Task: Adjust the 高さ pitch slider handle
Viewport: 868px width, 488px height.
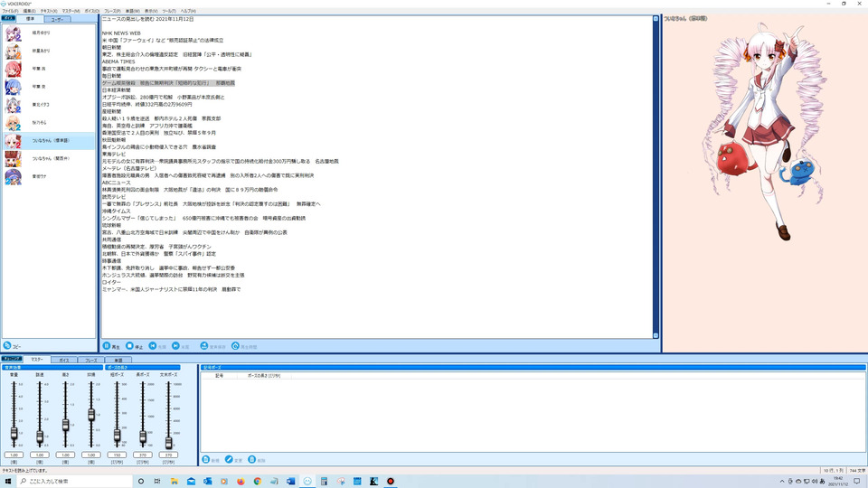Action: [65, 425]
